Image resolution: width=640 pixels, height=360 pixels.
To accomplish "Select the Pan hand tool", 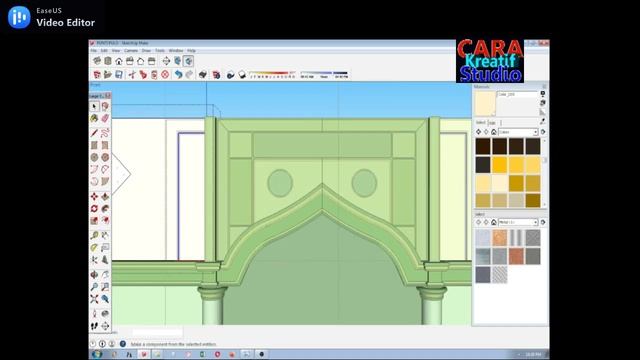I will 105,275.
